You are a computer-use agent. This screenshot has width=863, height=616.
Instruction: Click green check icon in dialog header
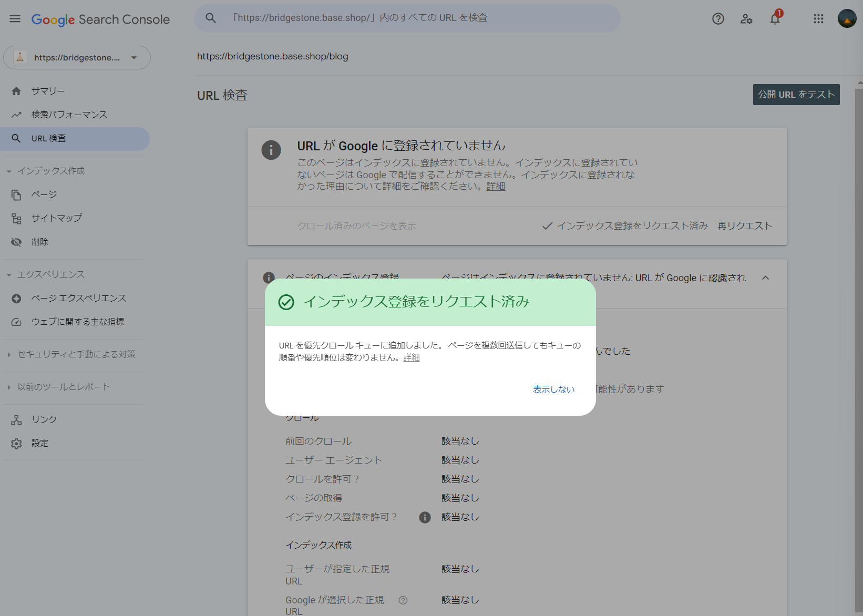point(286,302)
